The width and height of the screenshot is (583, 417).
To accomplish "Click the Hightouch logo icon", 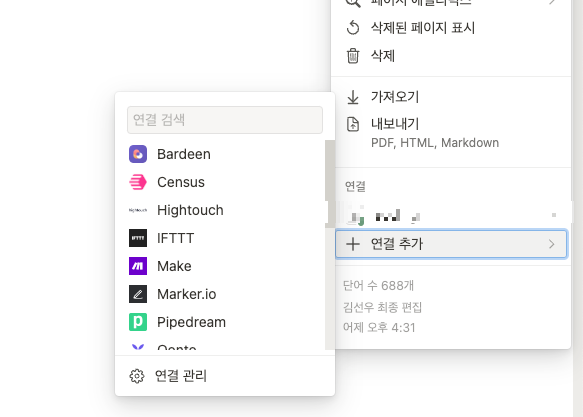I will [138, 210].
